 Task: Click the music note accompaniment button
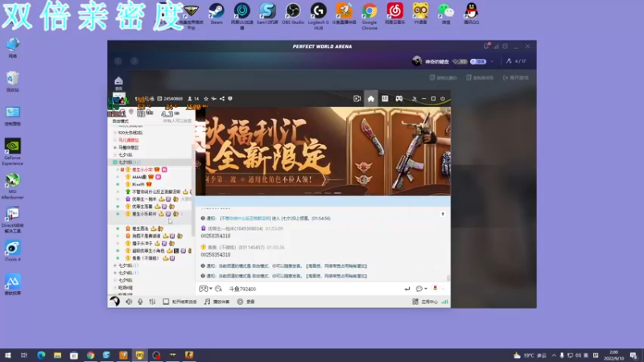point(217,302)
